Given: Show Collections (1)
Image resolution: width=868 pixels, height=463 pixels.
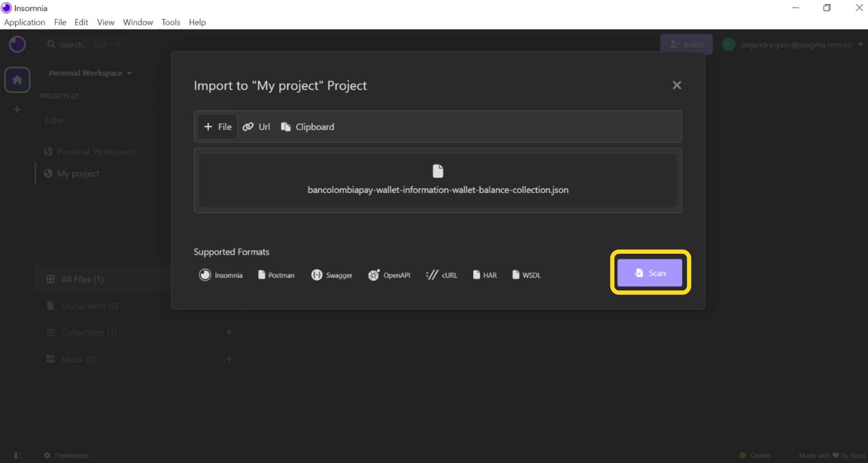Looking at the screenshot, I should click(x=89, y=332).
